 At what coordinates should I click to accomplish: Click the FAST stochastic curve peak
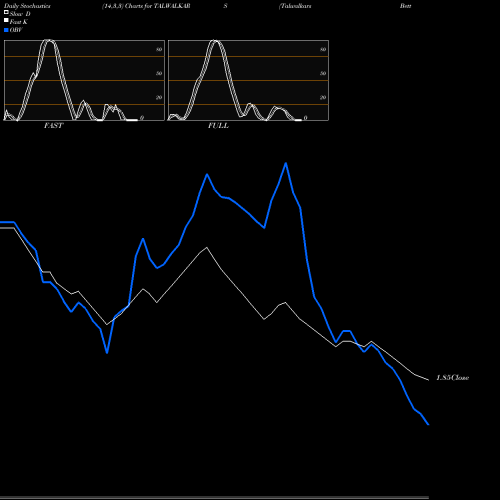49,41
